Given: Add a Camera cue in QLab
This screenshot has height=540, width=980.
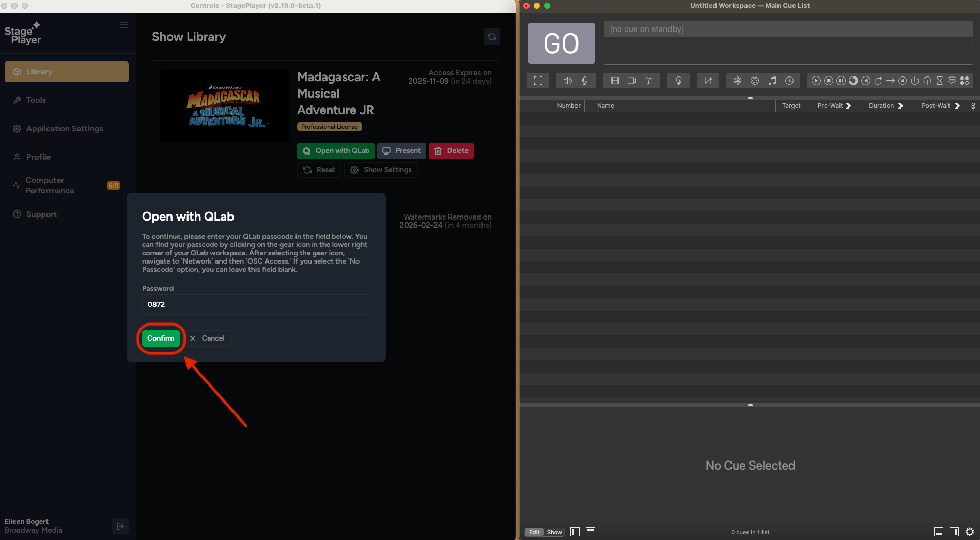Looking at the screenshot, I should [x=632, y=81].
